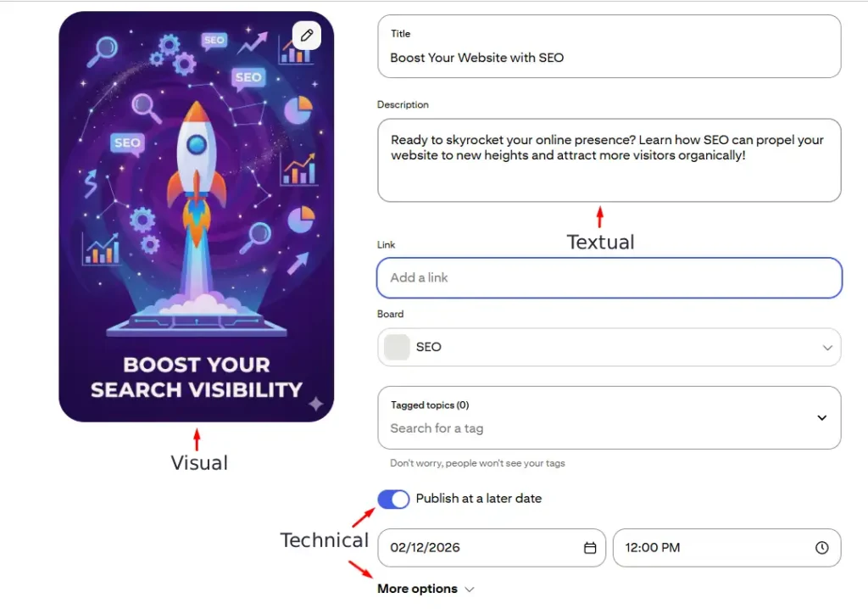Expand the Tagged topics dropdown arrow

point(821,417)
